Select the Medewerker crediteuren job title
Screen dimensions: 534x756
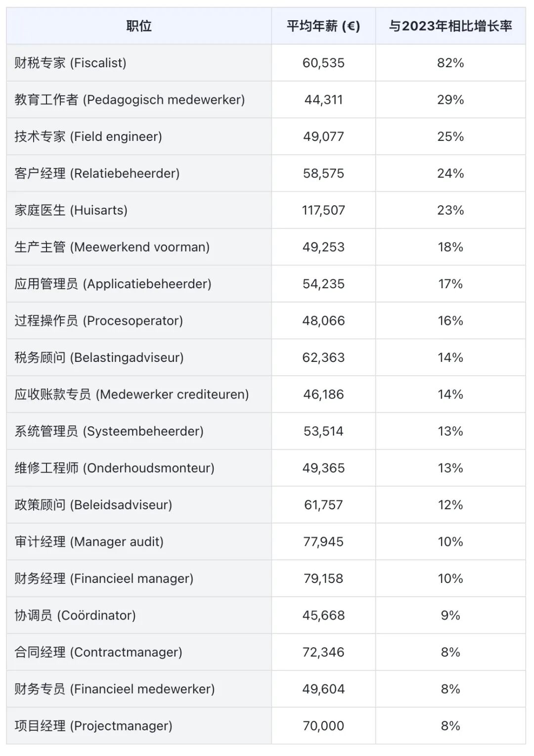pos(132,394)
